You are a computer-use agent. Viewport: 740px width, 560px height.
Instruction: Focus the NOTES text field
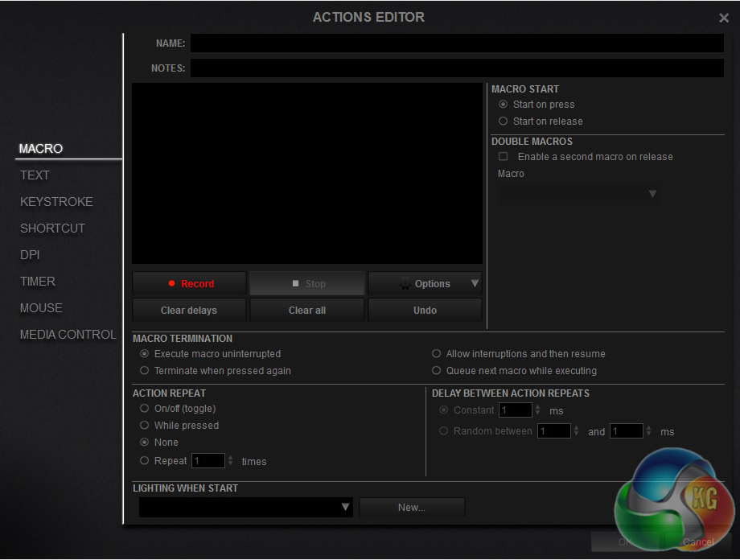coord(456,68)
